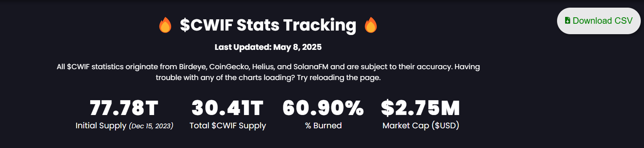Click the Market Cap ($USD) label
The height and width of the screenshot is (148, 644).
point(421,125)
